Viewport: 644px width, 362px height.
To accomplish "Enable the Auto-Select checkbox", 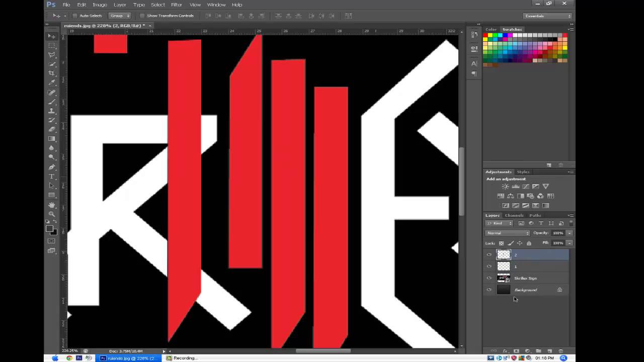I will coord(75,16).
